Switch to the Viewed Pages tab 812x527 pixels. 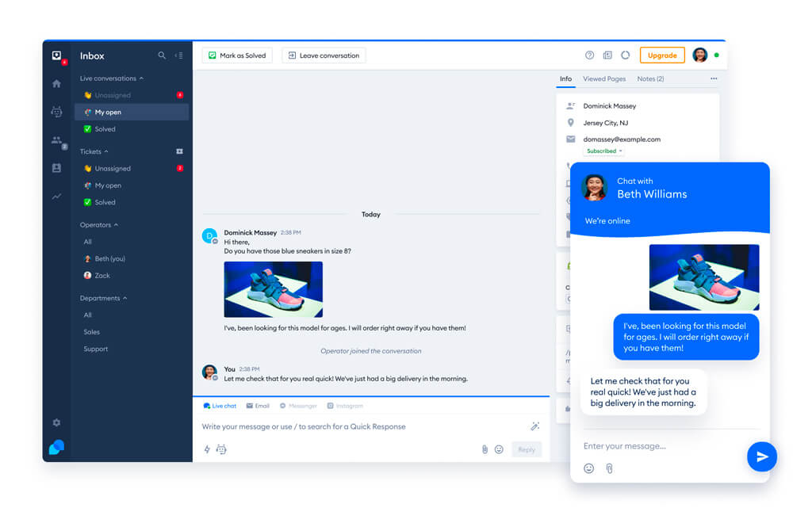point(604,78)
